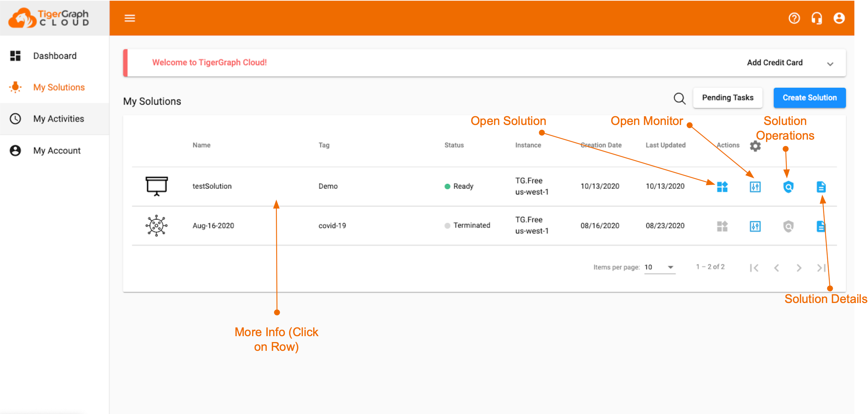This screenshot has width=868, height=414.
Task: Open Monitor for Aug-16-2020 solution
Action: pos(755,226)
